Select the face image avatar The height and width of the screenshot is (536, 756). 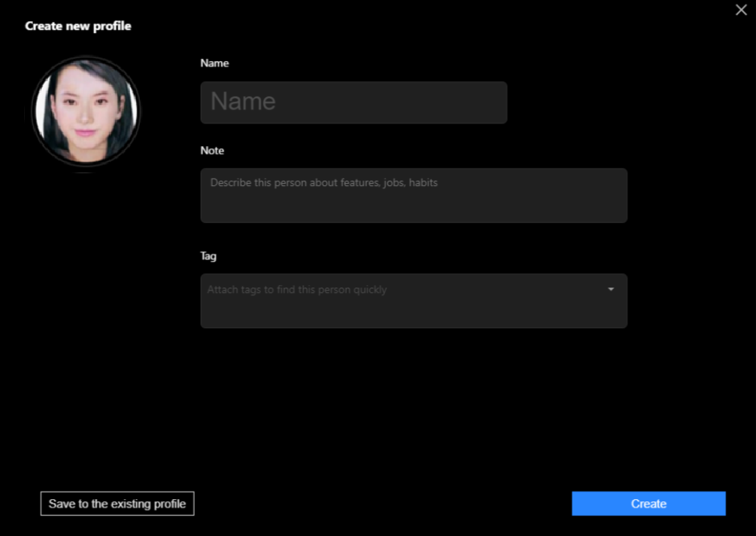click(86, 111)
